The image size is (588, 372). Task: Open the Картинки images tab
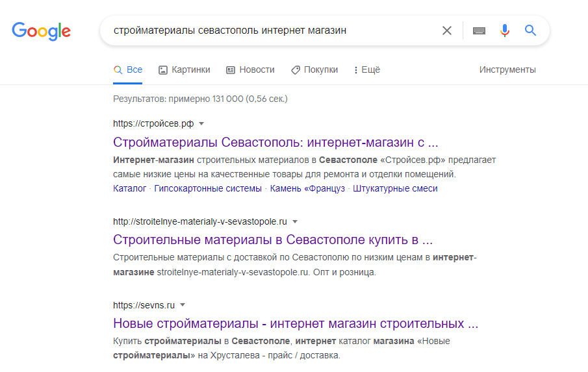[x=185, y=69]
